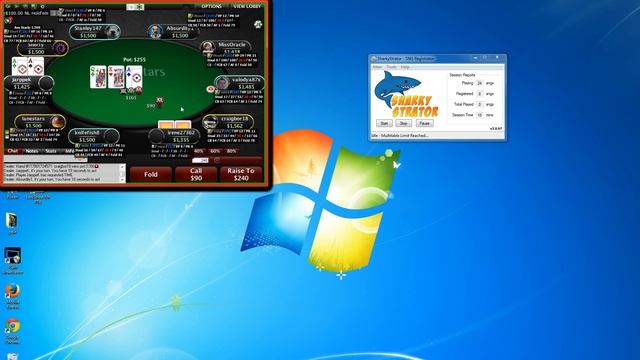
Task: Click the Pause button in SharkyStrator
Action: tap(424, 123)
